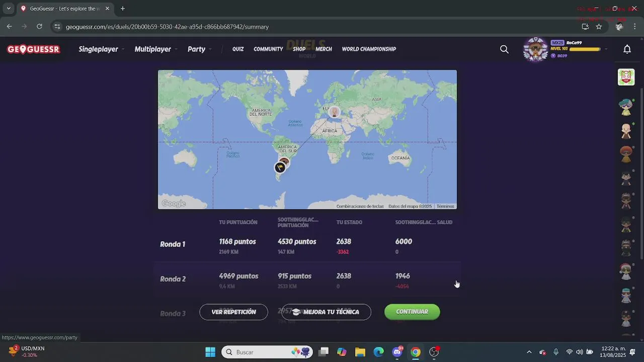
Task: Expand the profile dropdown arrow beside level bar
Action: tap(606, 49)
